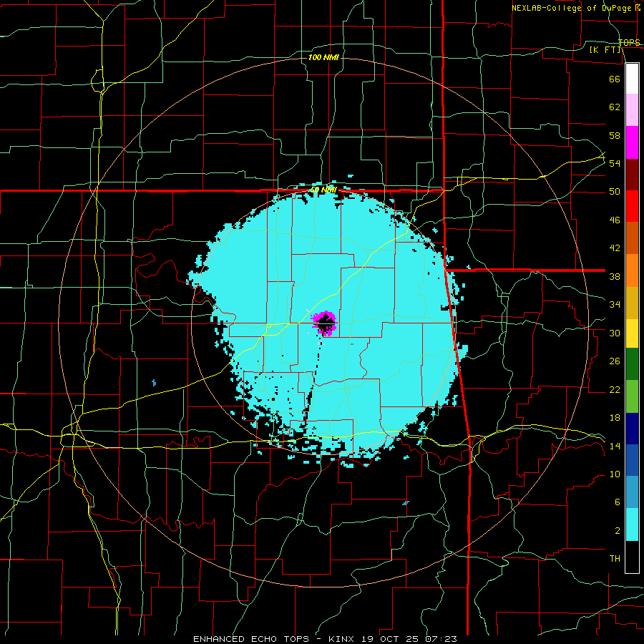The image size is (644, 644).
Task: Click legend value 14
Action: tap(615, 446)
